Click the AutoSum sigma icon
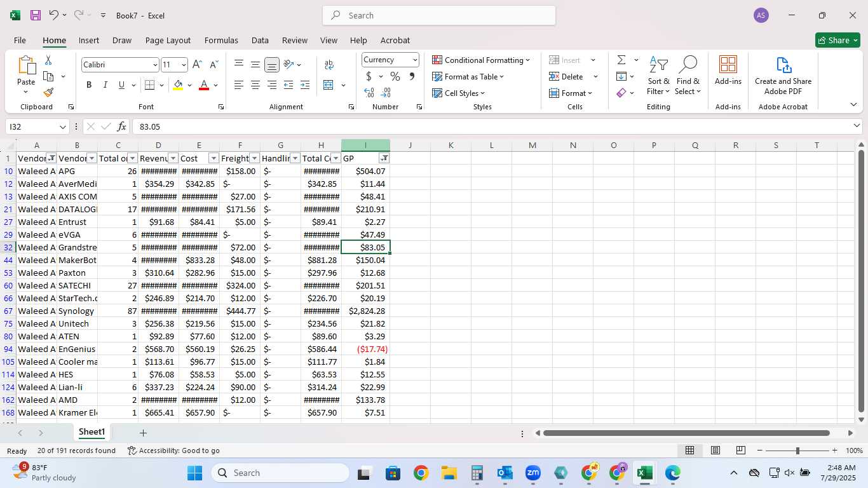The height and width of the screenshot is (488, 868). click(x=621, y=60)
